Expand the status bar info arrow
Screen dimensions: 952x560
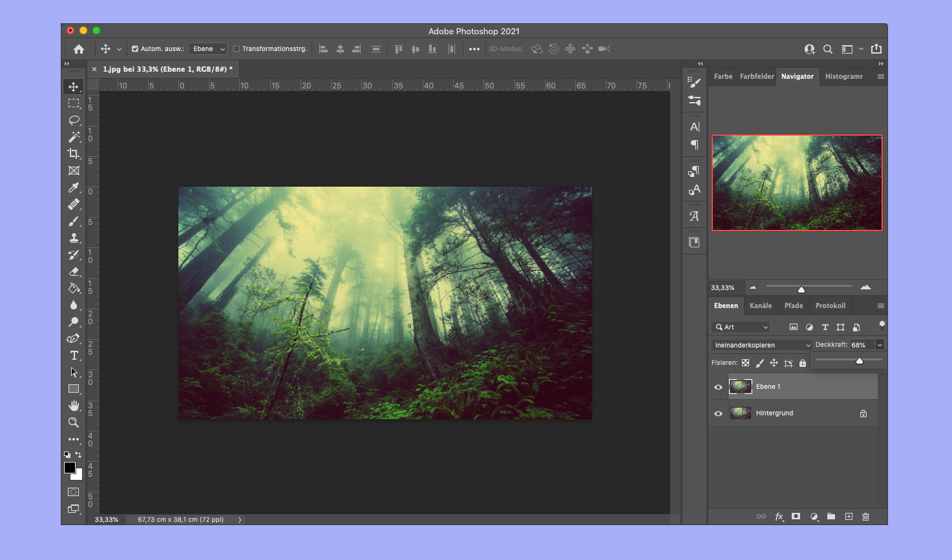coord(240,519)
